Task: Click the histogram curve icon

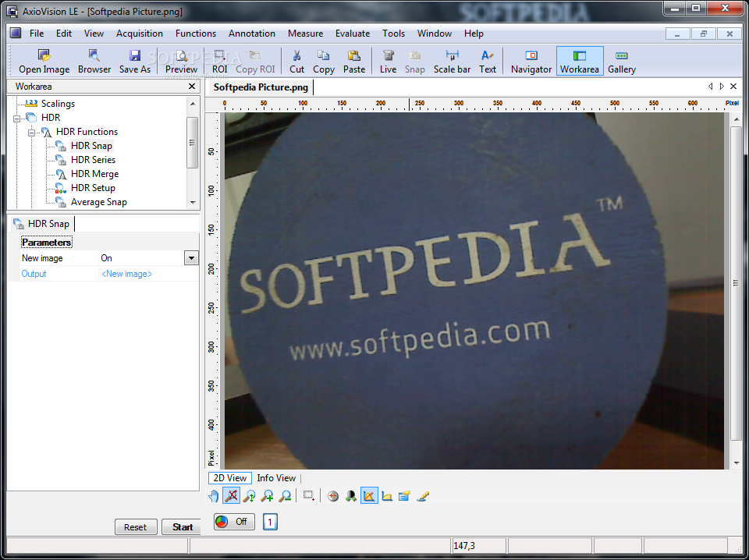Action: point(387,496)
